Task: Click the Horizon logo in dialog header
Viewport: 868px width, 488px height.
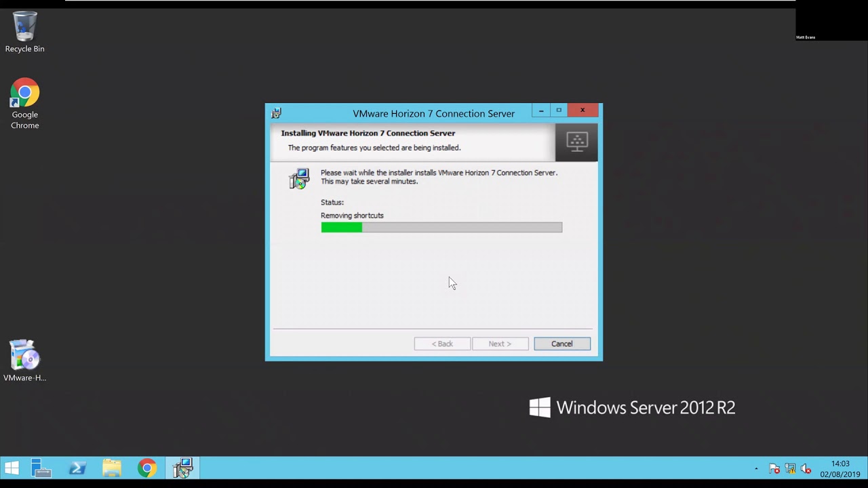Action: pos(576,142)
